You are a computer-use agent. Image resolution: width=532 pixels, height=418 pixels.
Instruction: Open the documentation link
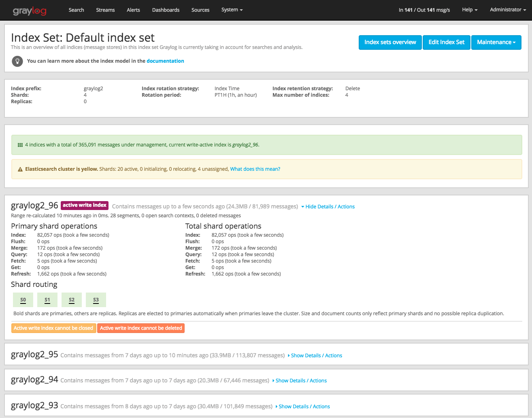point(165,61)
